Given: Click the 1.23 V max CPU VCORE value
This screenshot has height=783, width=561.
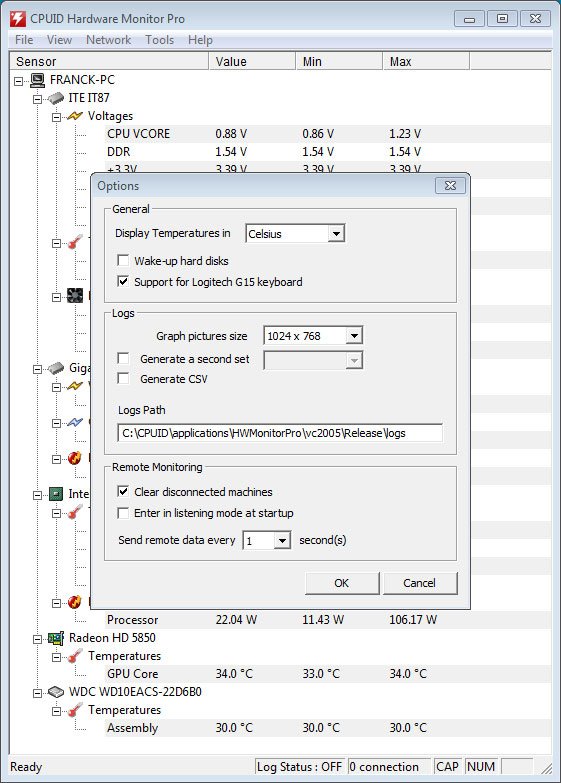Looking at the screenshot, I should coord(405,134).
